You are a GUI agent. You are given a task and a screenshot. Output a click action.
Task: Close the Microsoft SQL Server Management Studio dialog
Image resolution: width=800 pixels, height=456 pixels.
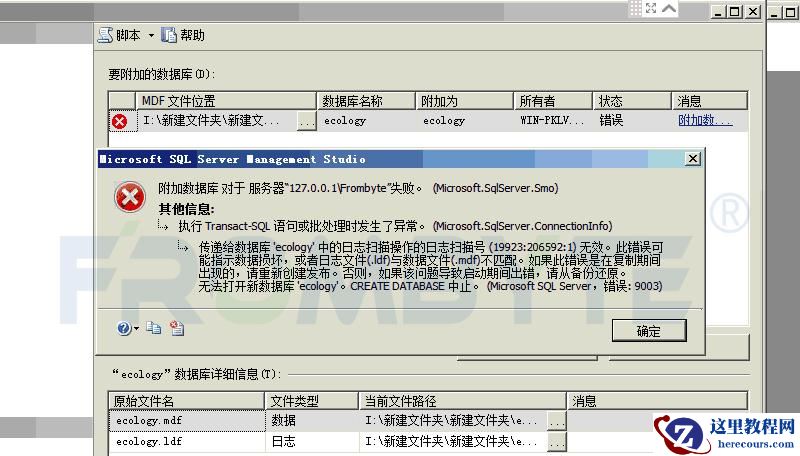pos(692,159)
